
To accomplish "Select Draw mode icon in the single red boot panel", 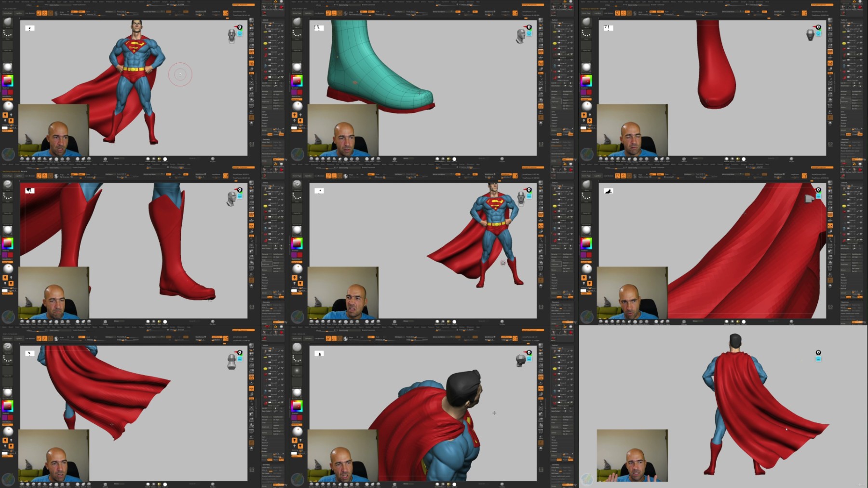I will [624, 13].
